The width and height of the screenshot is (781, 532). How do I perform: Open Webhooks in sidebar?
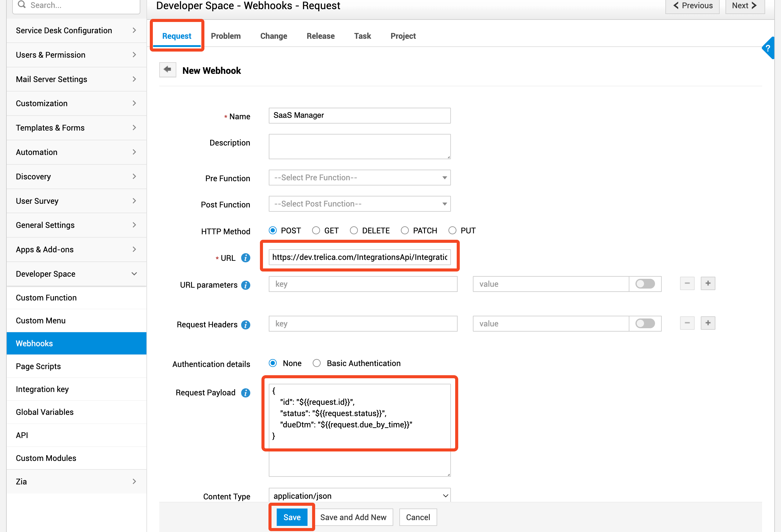76,343
